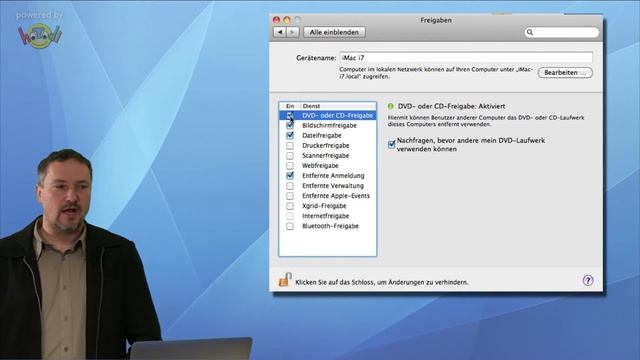640x360 pixels.
Task: Uncheck the Nachfragen DVD-Laufwerk checkbox
Action: tap(391, 144)
